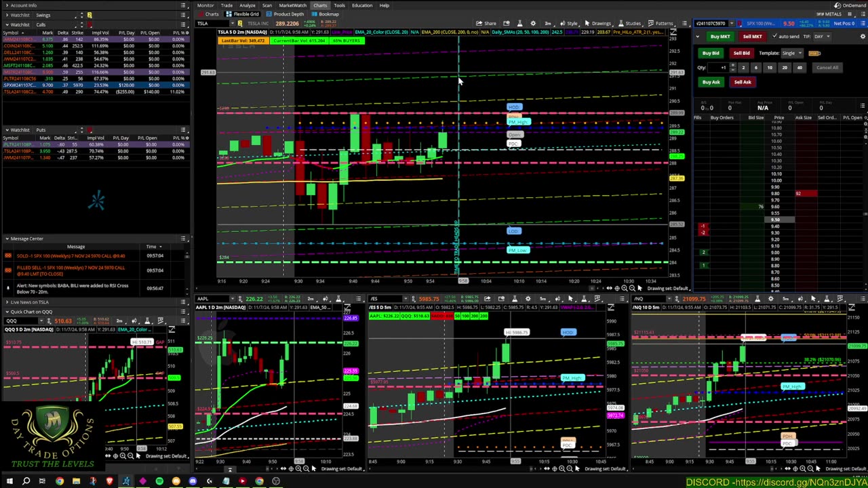
Task: Click the Qty input field
Action: coord(719,67)
